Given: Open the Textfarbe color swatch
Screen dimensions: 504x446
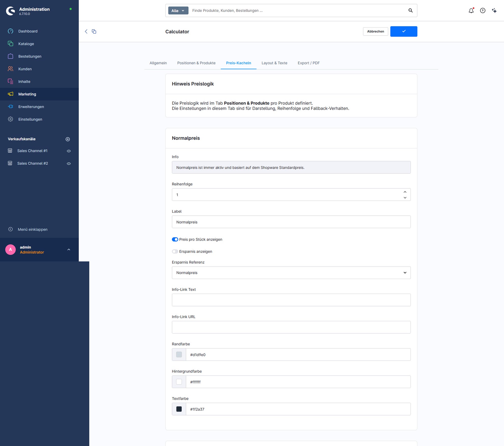Looking at the screenshot, I should 179,409.
